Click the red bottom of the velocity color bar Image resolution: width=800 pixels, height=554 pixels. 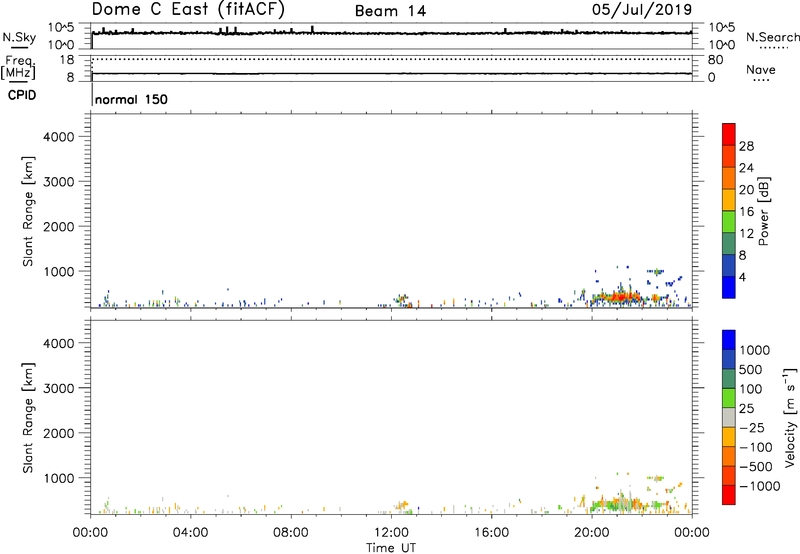[x=729, y=495]
